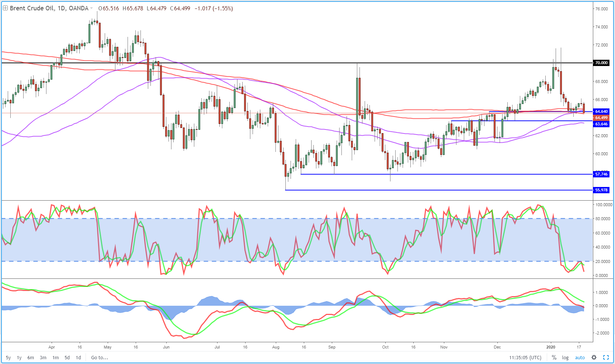Click the Brent Crude Oil, 1D, OANDA title
The height and width of the screenshot is (364, 615).
click(x=49, y=8)
